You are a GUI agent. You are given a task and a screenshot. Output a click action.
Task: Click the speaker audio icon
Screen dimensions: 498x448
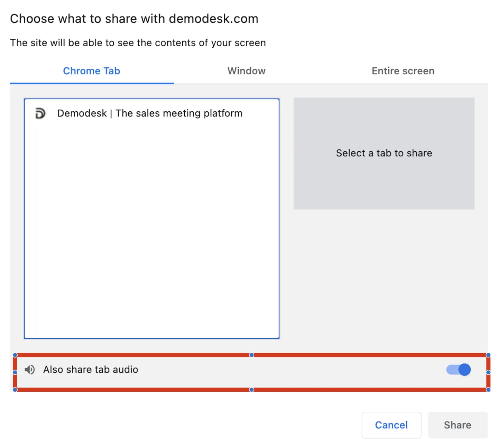coord(30,370)
